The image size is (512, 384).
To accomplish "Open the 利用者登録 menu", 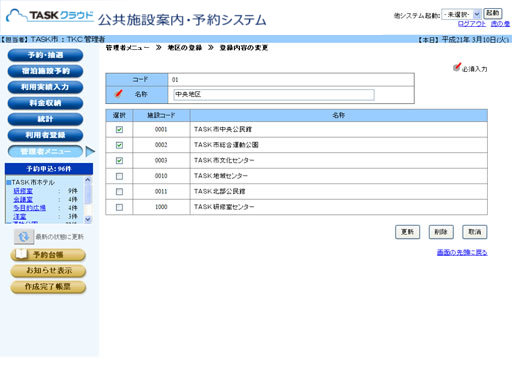I will (45, 135).
